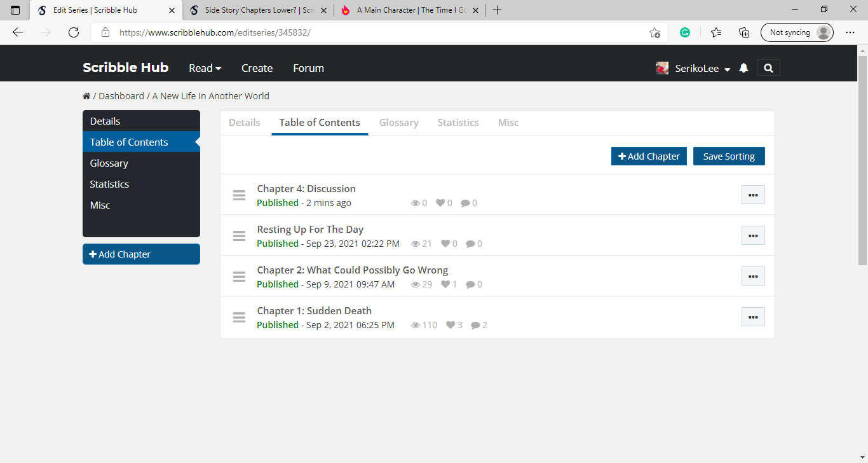This screenshot has width=868, height=463.
Task: Click the browser address bar URL
Action: point(215,32)
